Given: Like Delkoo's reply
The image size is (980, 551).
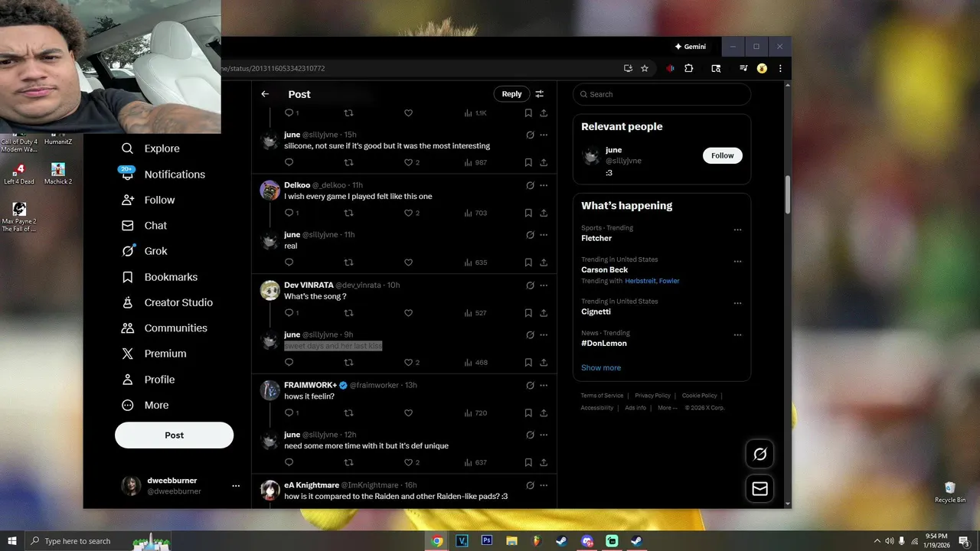Looking at the screenshot, I should (x=408, y=213).
